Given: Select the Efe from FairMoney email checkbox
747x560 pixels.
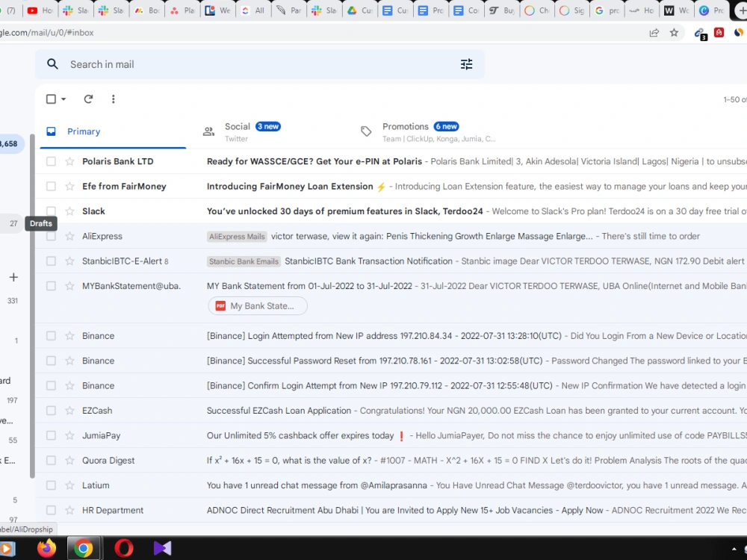Looking at the screenshot, I should tap(51, 186).
